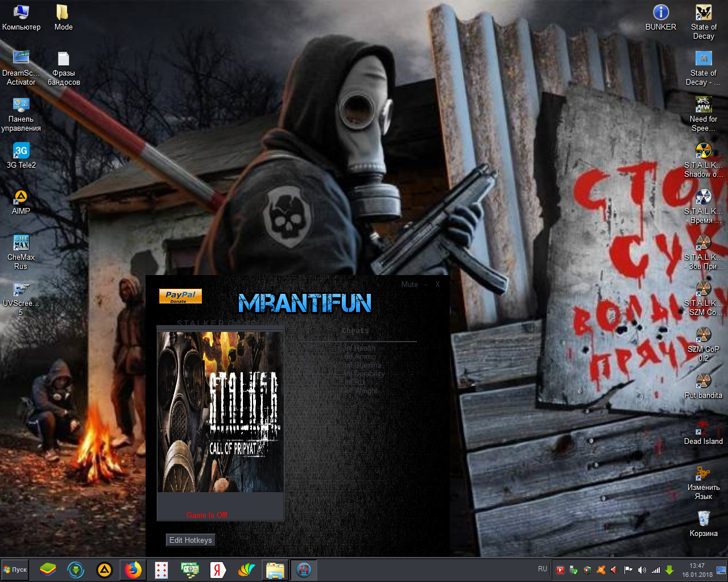This screenshot has height=582, width=728.
Task: Select the CheMax Rus desktop icon
Action: pyautogui.click(x=21, y=252)
